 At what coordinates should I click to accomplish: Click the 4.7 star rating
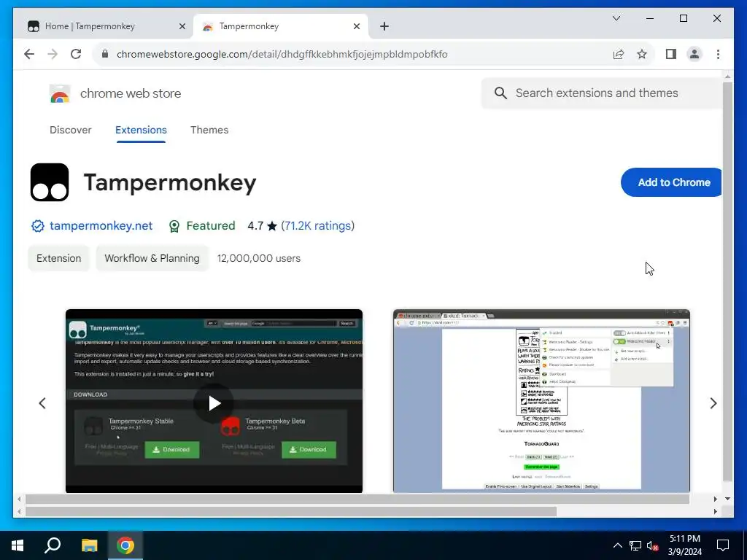pos(262,226)
